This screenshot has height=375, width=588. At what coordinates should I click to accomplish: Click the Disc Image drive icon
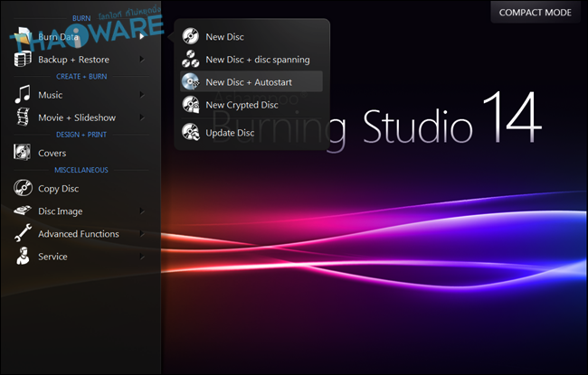click(x=23, y=211)
